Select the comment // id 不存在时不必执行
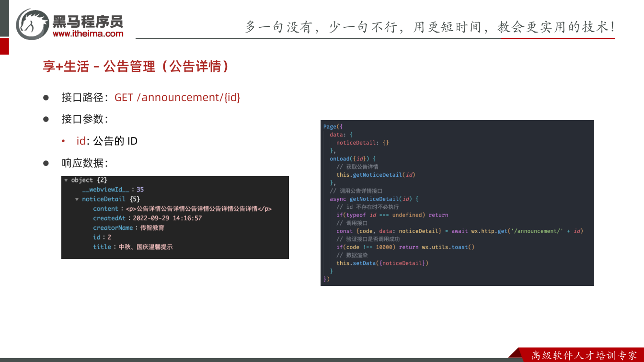 point(368,207)
